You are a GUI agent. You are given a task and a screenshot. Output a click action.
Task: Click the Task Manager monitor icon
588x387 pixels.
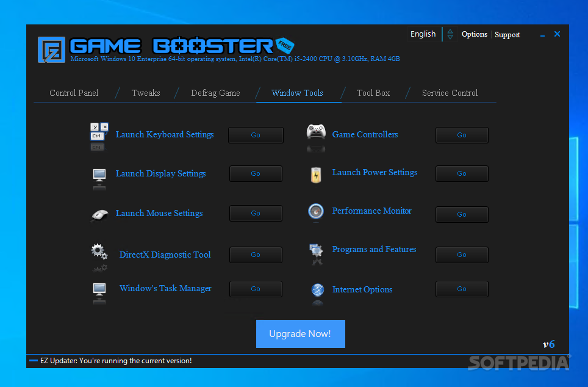tap(99, 289)
